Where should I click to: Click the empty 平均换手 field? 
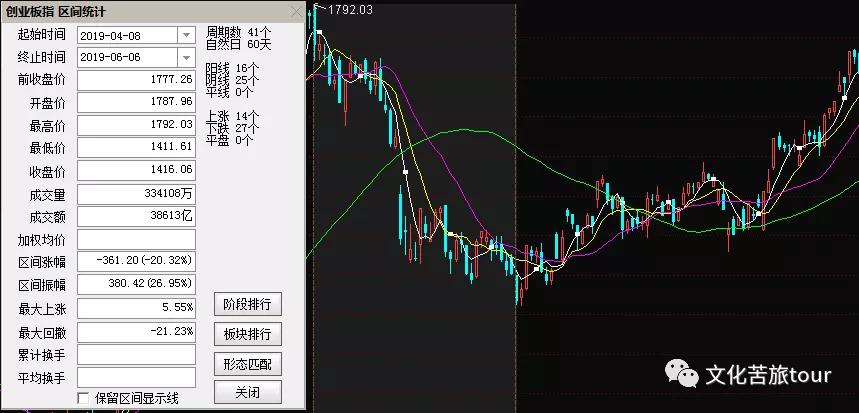click(136, 377)
